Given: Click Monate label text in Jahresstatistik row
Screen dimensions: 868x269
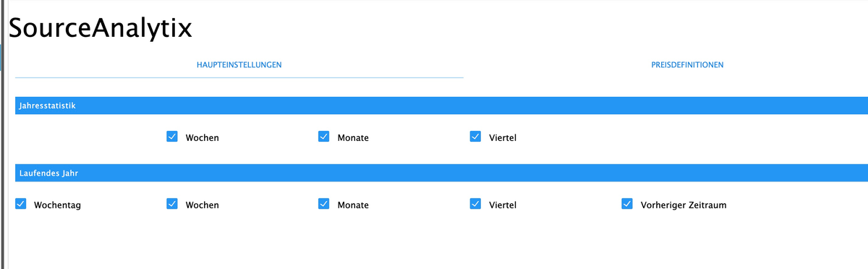Looking at the screenshot, I should (x=353, y=138).
